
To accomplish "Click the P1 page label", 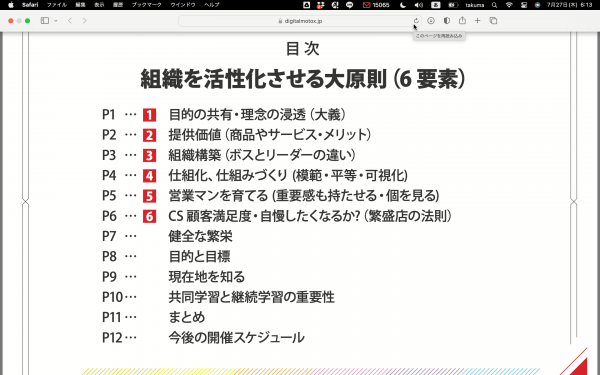I will [x=109, y=115].
